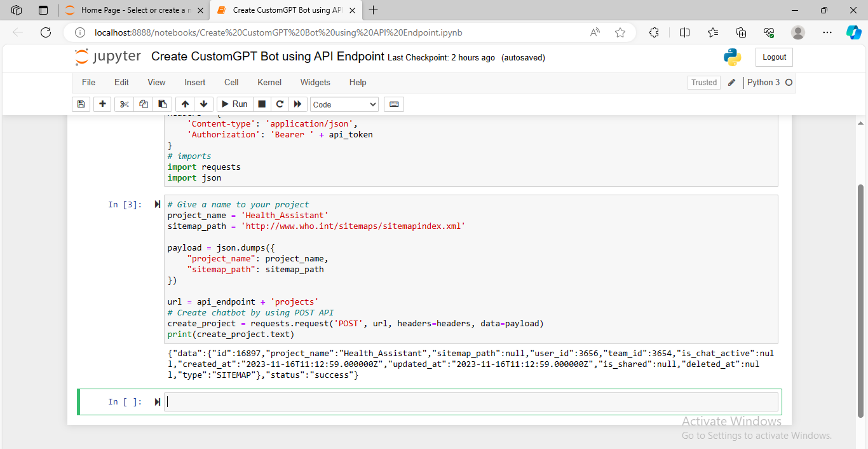
Task: Log out of Jupyter
Action: 774,57
